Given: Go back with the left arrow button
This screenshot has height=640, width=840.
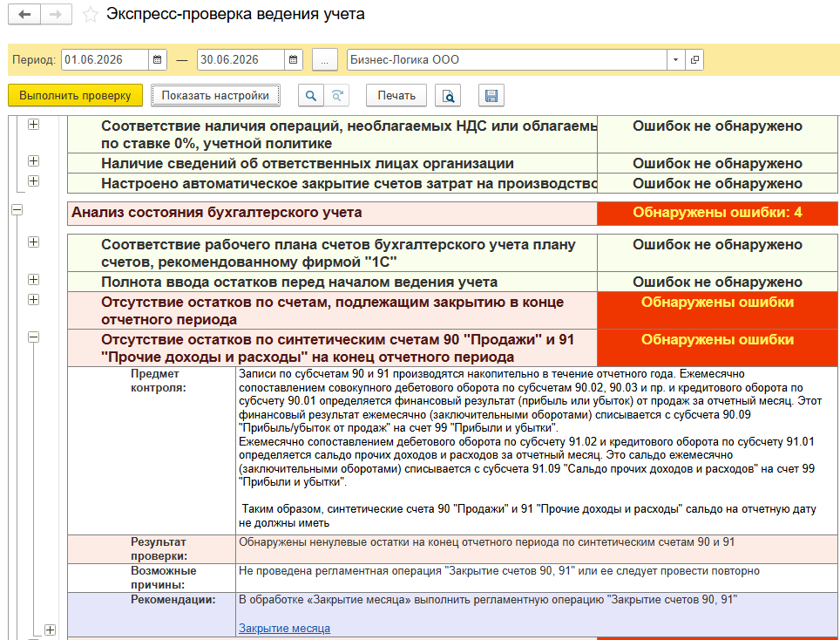Looking at the screenshot, I should 24,15.
